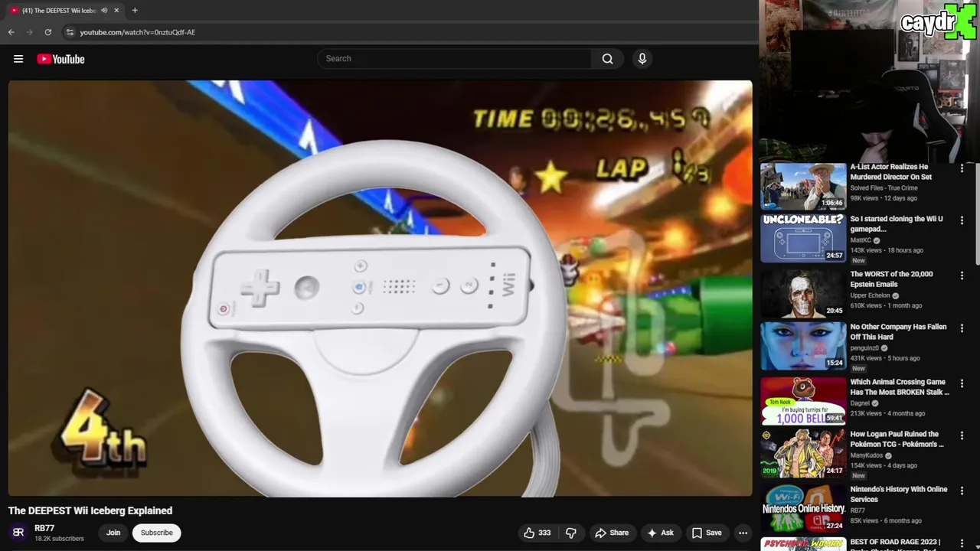This screenshot has height=551, width=980.
Task: Open 'How Logan Paul Ruined' title
Action: 897,439
